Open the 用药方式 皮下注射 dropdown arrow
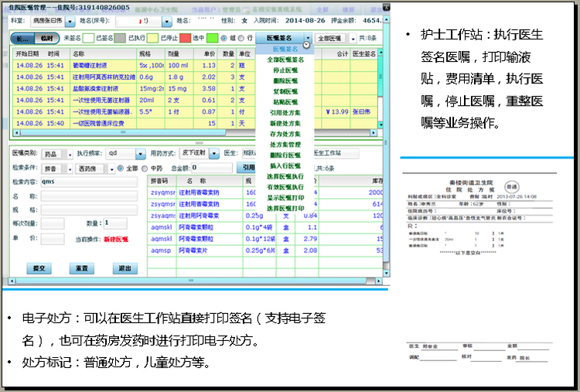This screenshot has height=392, width=580. 213,153
